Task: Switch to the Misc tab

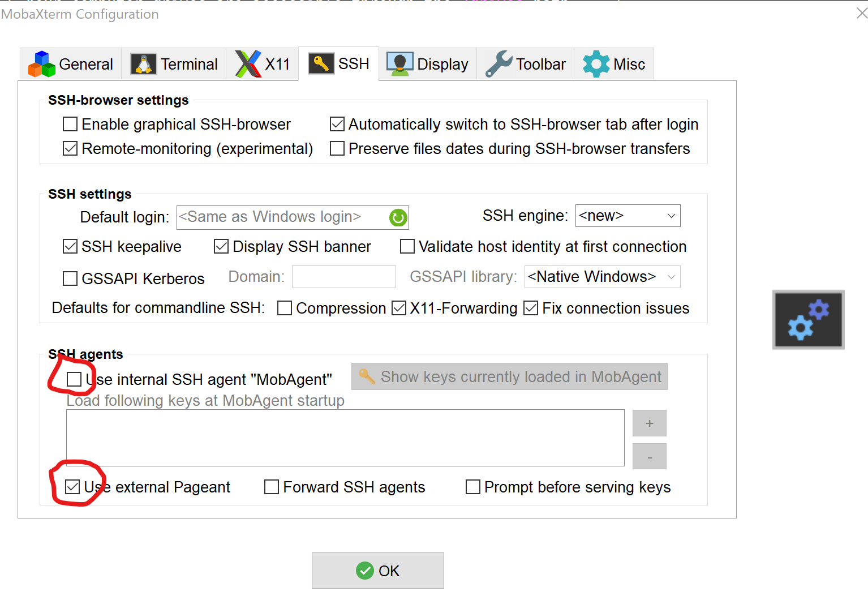Action: [614, 64]
